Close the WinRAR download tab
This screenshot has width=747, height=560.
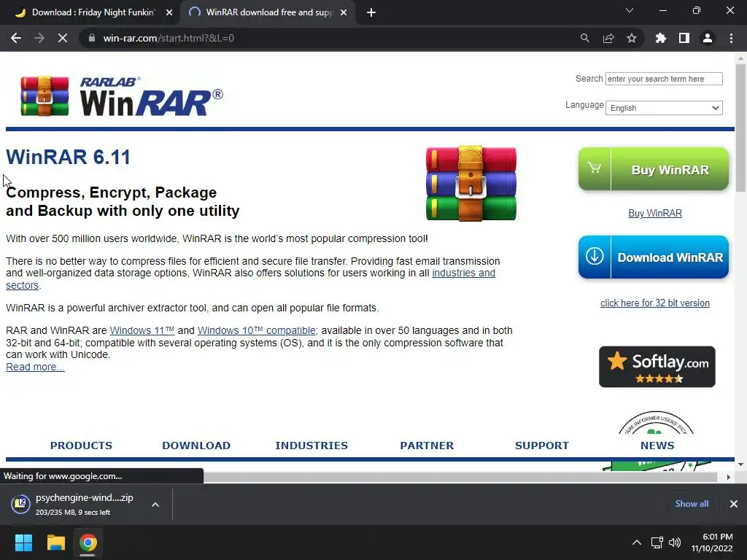pyautogui.click(x=344, y=12)
